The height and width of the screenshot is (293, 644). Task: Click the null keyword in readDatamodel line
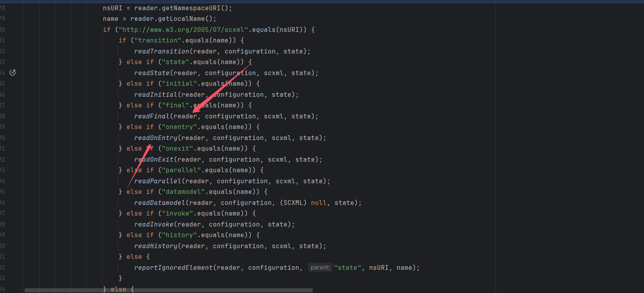pos(319,203)
